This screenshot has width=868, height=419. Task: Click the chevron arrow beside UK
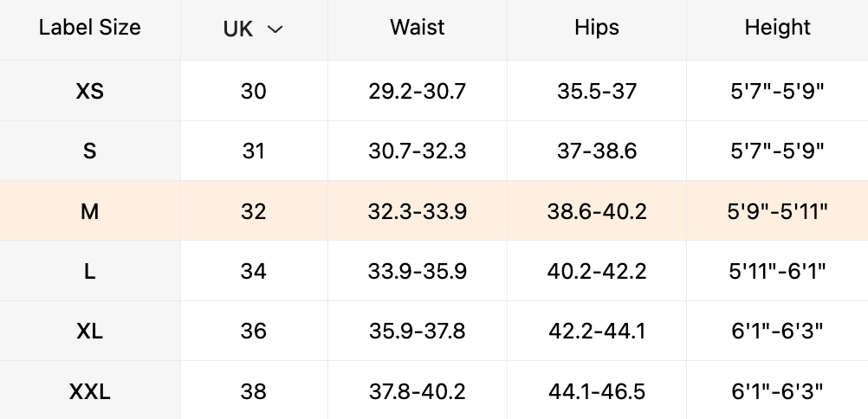click(275, 29)
